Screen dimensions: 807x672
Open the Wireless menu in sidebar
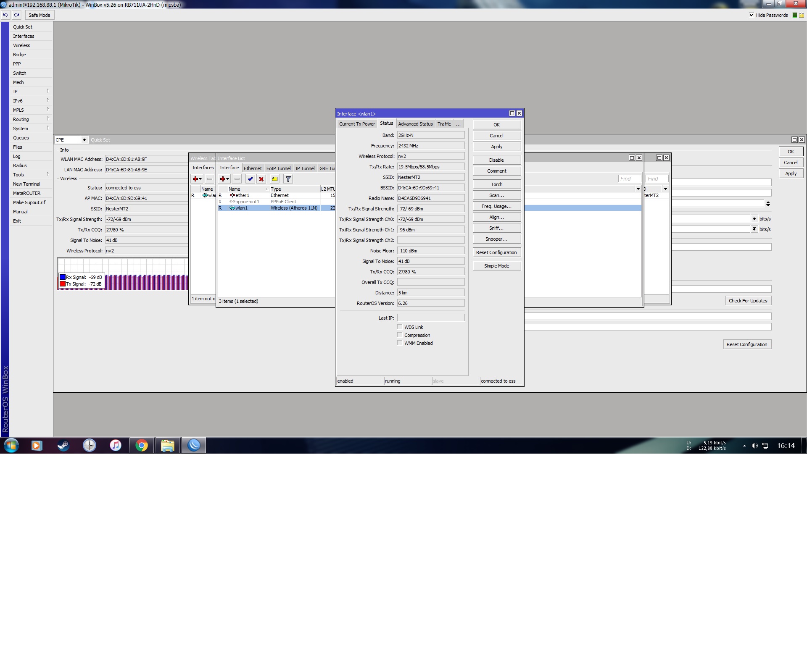[x=21, y=45]
